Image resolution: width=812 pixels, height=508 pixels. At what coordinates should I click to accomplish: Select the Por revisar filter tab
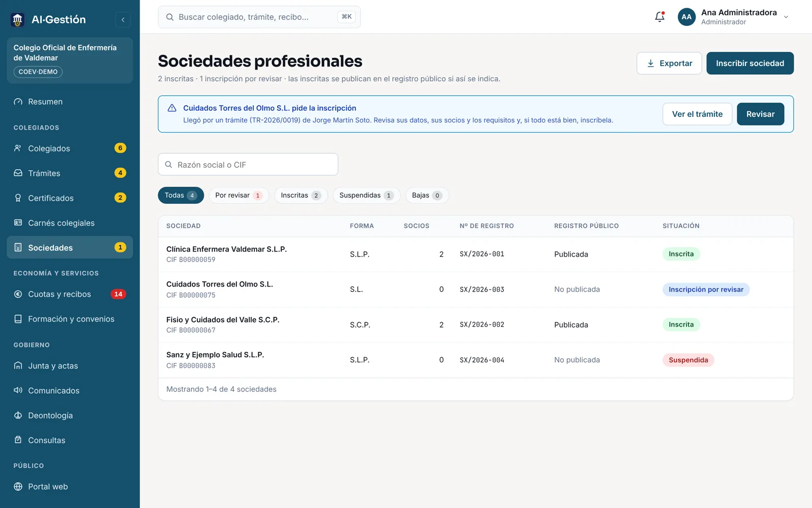239,196
